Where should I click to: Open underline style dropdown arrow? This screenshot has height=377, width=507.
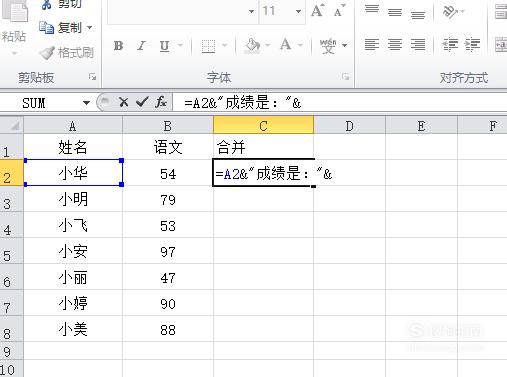180,45
